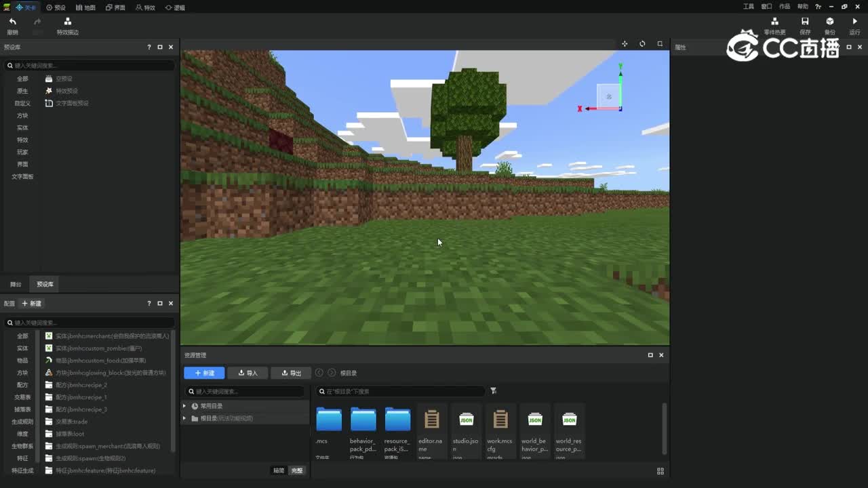This screenshot has width=868, height=488.
Task: Click the 资源管理 file list scrollbar
Action: (665, 429)
